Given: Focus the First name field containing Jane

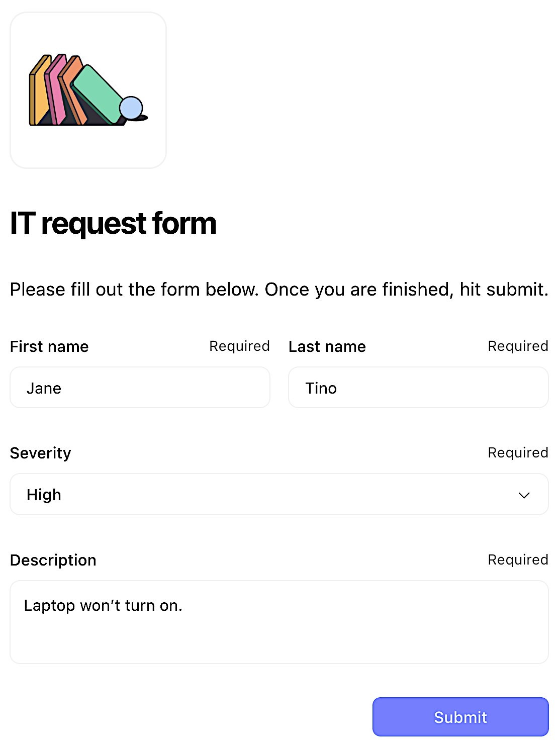Looking at the screenshot, I should point(140,388).
